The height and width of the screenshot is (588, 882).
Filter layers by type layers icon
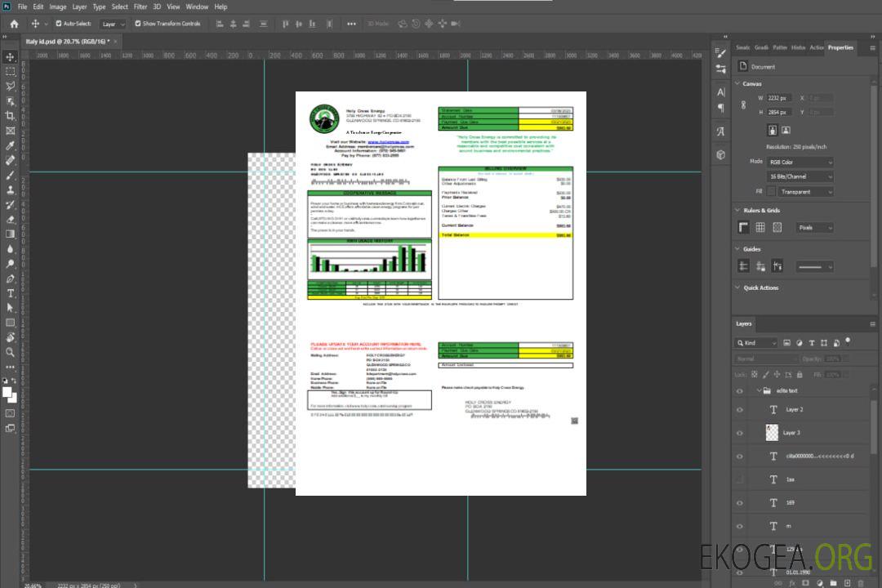click(x=813, y=343)
